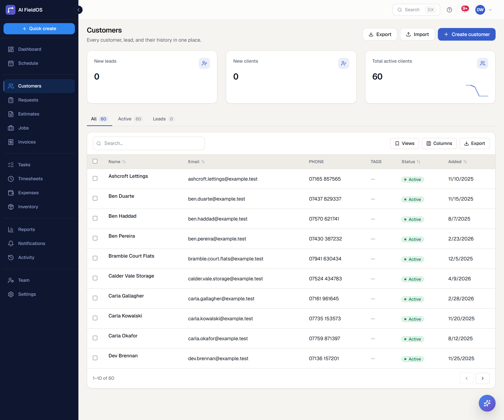Open Inventory box icon in sidebar
Screen dimensions: 504x420
(x=11, y=207)
